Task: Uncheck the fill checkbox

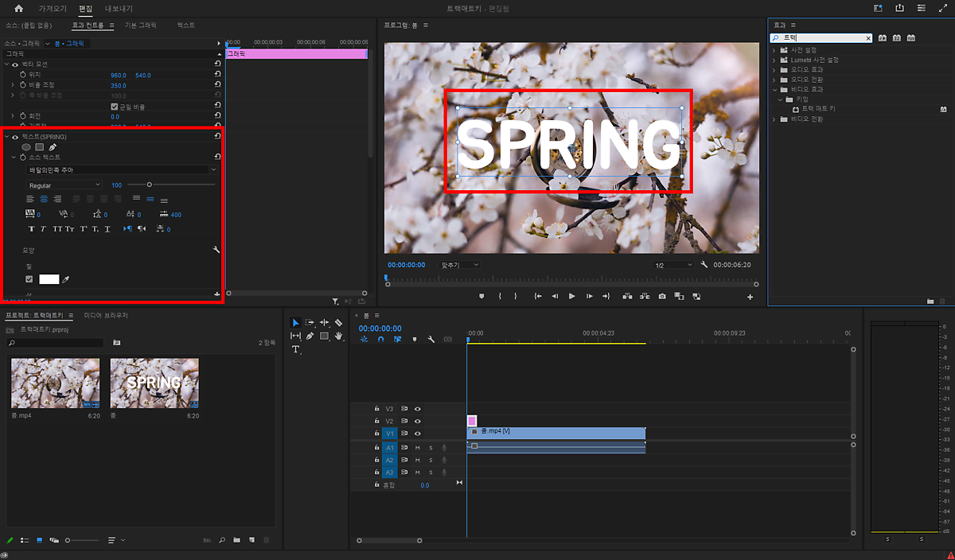Action: point(29,279)
